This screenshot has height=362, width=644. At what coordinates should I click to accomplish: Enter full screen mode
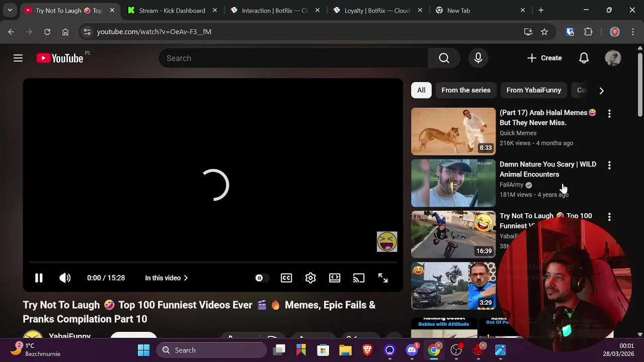point(383,278)
